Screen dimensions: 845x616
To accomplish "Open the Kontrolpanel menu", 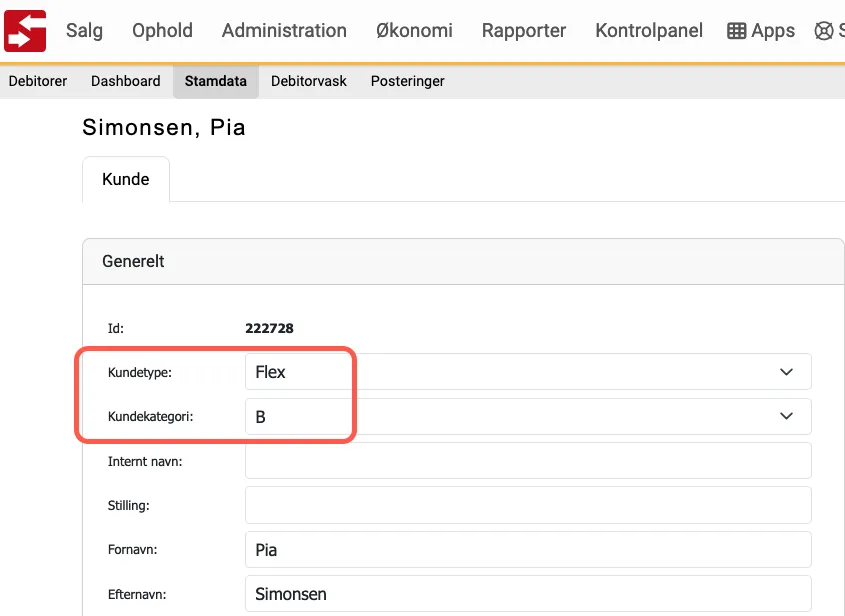I will pyautogui.click(x=648, y=31).
